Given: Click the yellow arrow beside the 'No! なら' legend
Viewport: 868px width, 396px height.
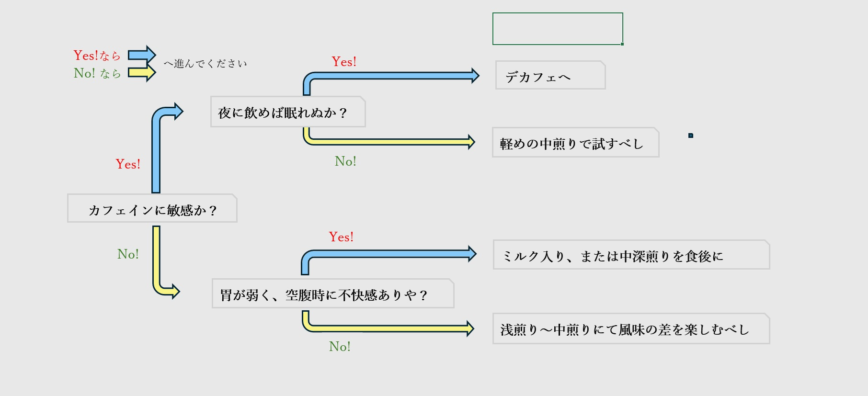Looking at the screenshot, I should pos(142,73).
